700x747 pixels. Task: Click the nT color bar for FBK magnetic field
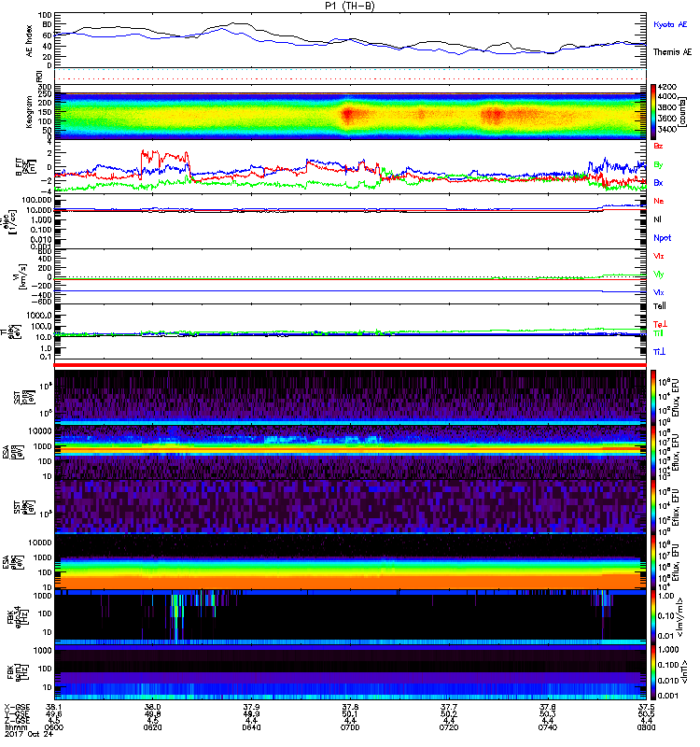[x=653, y=671]
